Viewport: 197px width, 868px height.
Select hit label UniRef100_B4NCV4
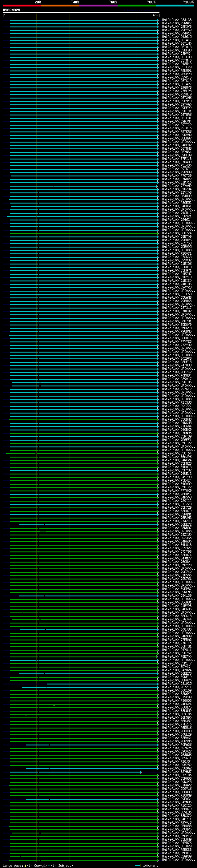pos(176,460)
